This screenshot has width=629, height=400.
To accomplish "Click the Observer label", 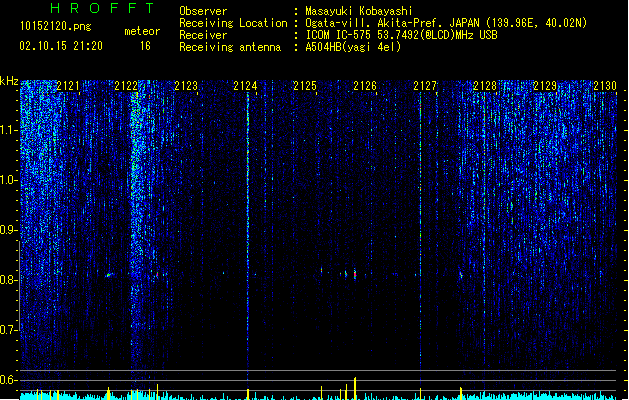I will [x=203, y=11].
